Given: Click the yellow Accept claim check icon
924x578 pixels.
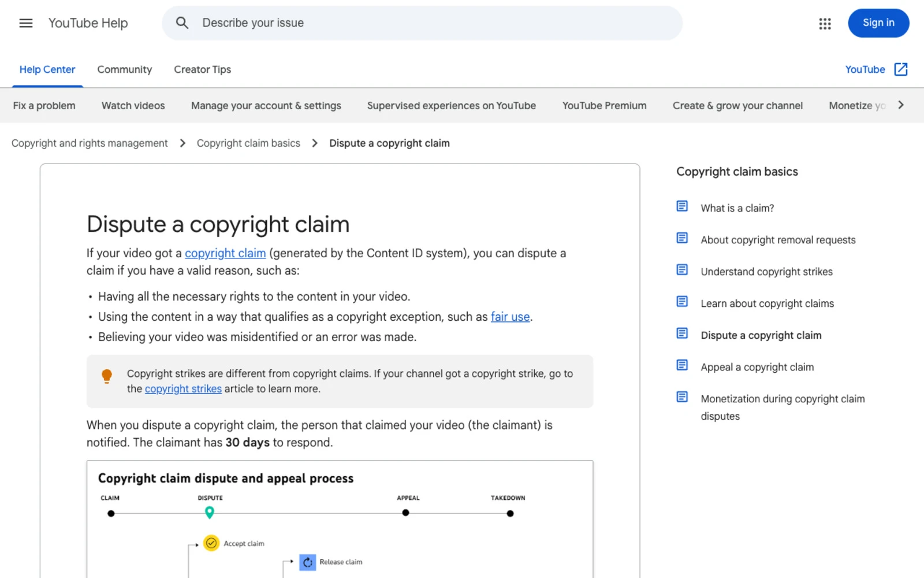Looking at the screenshot, I should tap(211, 543).
